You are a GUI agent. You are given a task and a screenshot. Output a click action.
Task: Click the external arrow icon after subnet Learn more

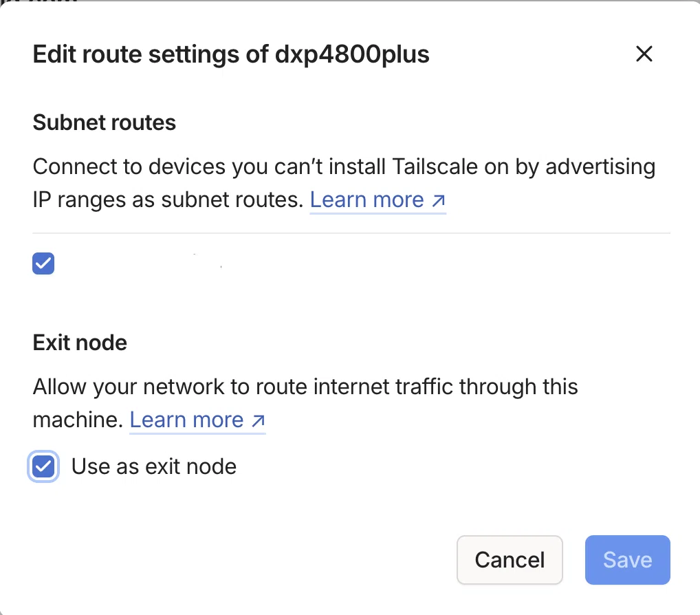click(x=439, y=201)
